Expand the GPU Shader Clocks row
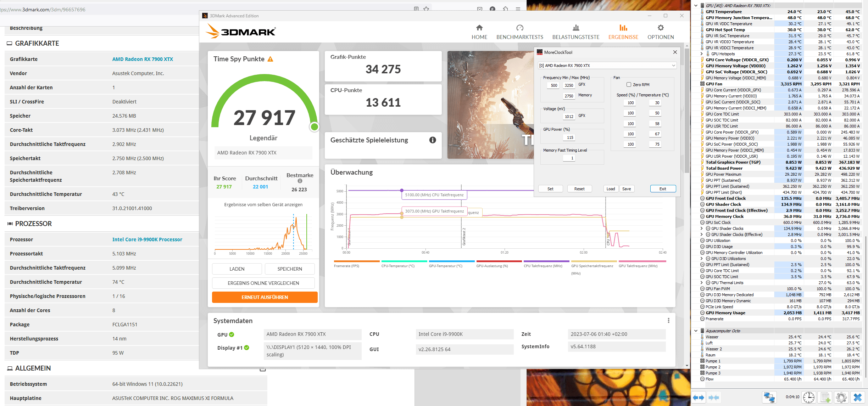The image size is (868, 406). (x=702, y=229)
